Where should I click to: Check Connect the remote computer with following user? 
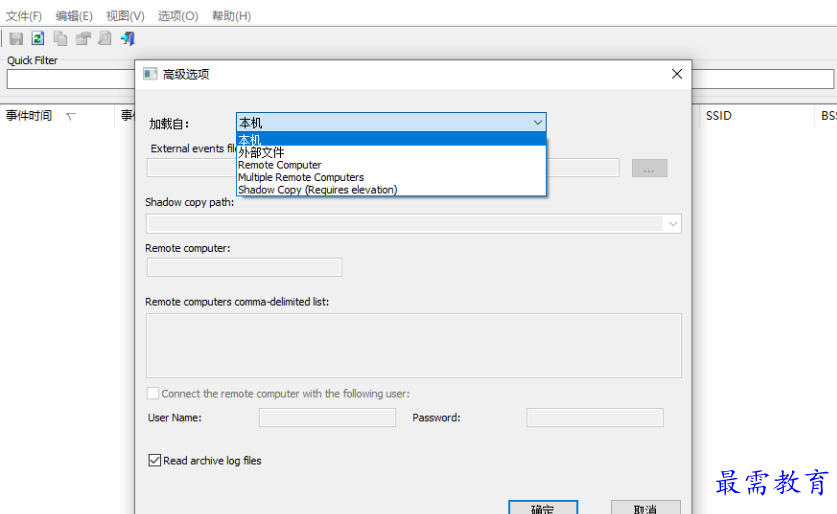coord(153,393)
